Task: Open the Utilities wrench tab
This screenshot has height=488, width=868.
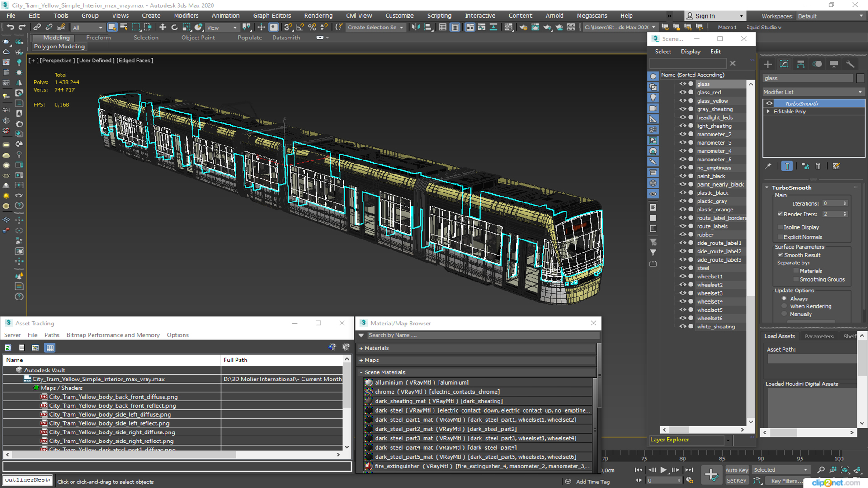Action: [850, 64]
